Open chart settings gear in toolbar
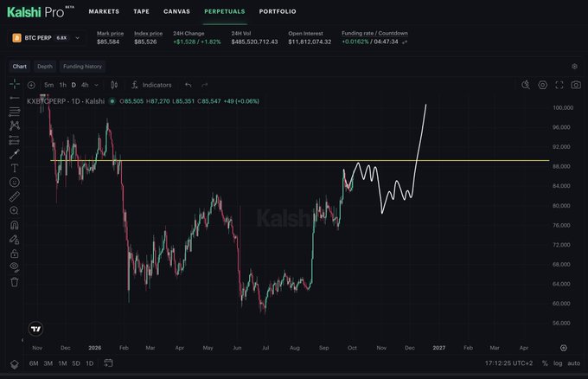Viewport: 588px width, 379px height. (543, 85)
